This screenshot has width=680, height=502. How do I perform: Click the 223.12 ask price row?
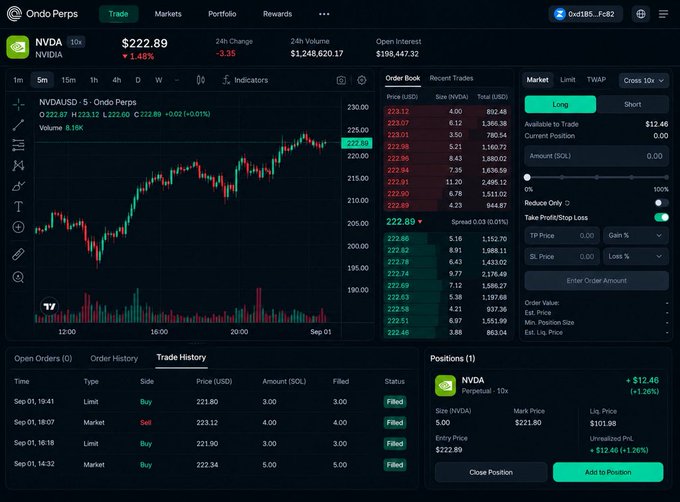click(x=447, y=111)
